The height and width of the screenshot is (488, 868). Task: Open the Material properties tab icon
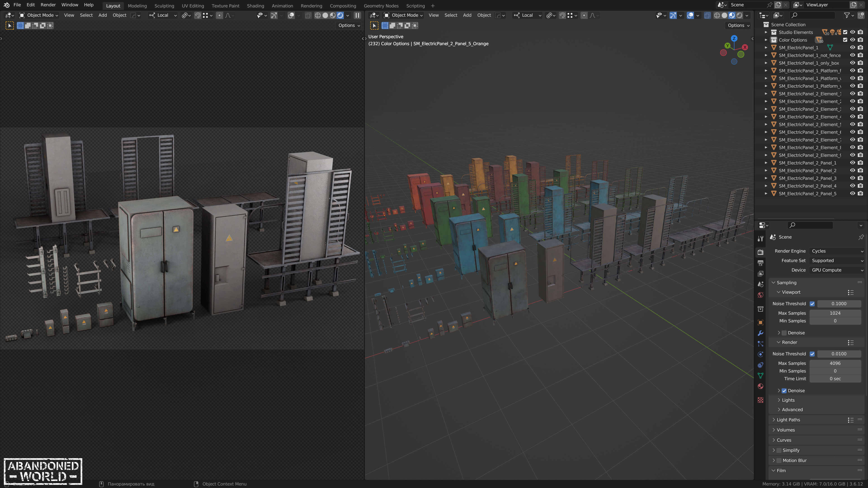point(760,386)
